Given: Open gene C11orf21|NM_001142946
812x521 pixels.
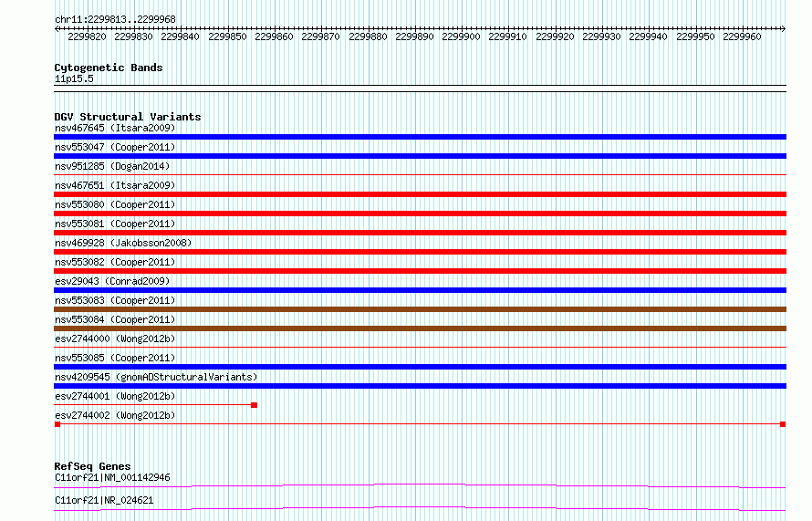Looking at the screenshot, I should coord(112,477).
